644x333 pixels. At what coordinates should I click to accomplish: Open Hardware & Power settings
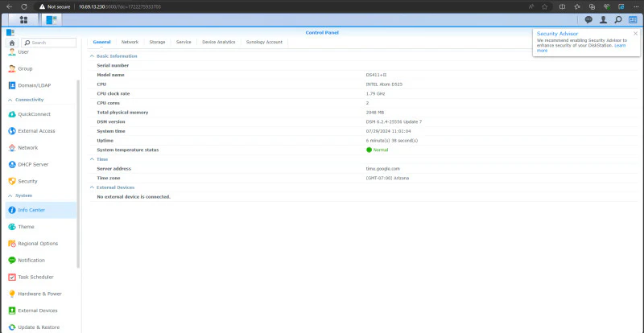pos(41,294)
